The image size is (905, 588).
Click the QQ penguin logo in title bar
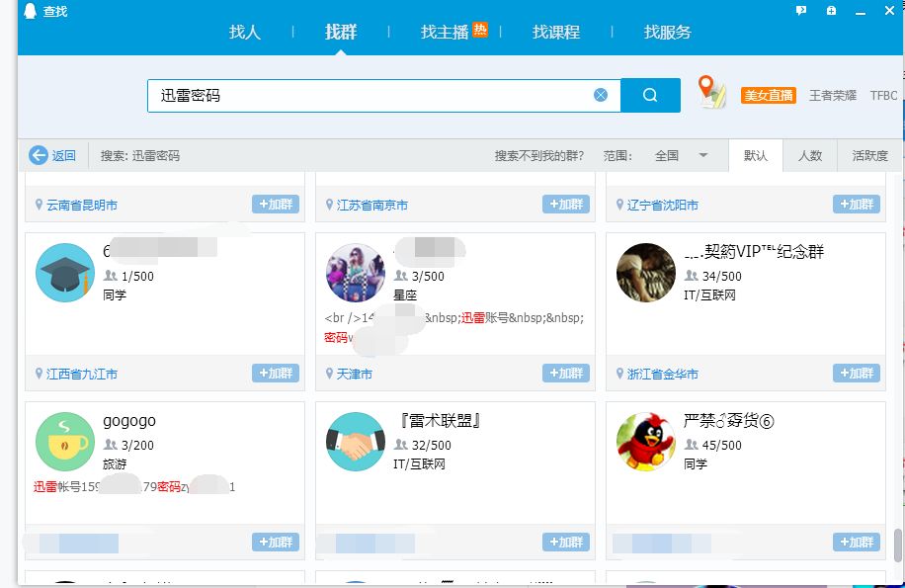pos(30,11)
